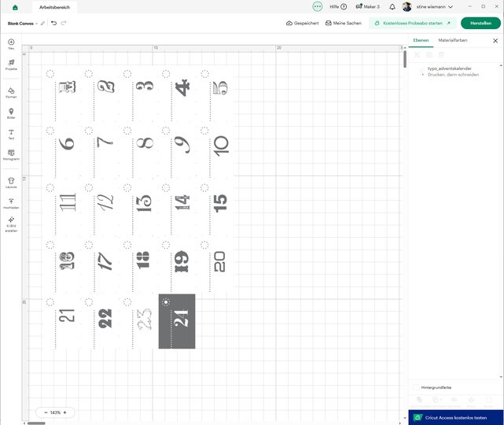504x425 pixels.
Task: Click the layers list scroll-down arrow
Action: (x=501, y=377)
